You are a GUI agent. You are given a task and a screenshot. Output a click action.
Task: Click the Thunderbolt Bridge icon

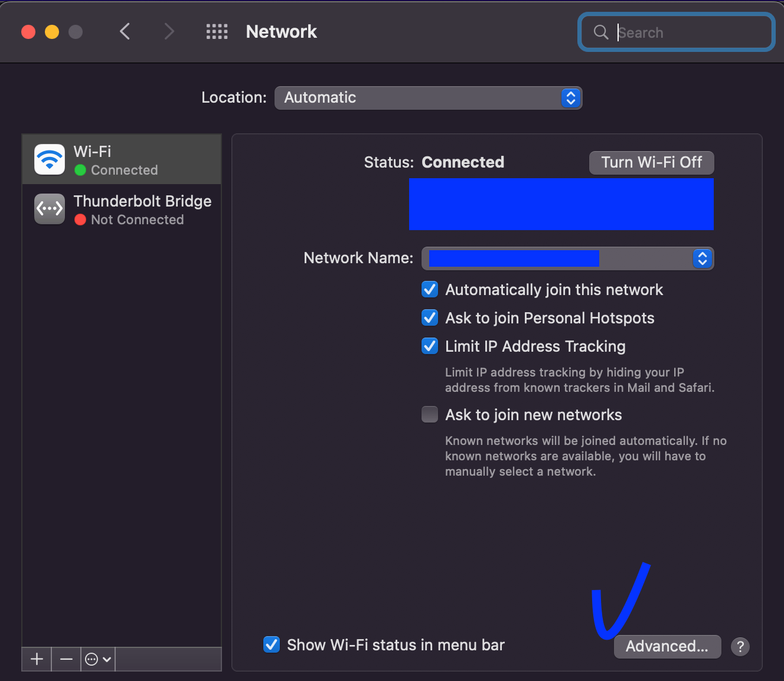[50, 209]
